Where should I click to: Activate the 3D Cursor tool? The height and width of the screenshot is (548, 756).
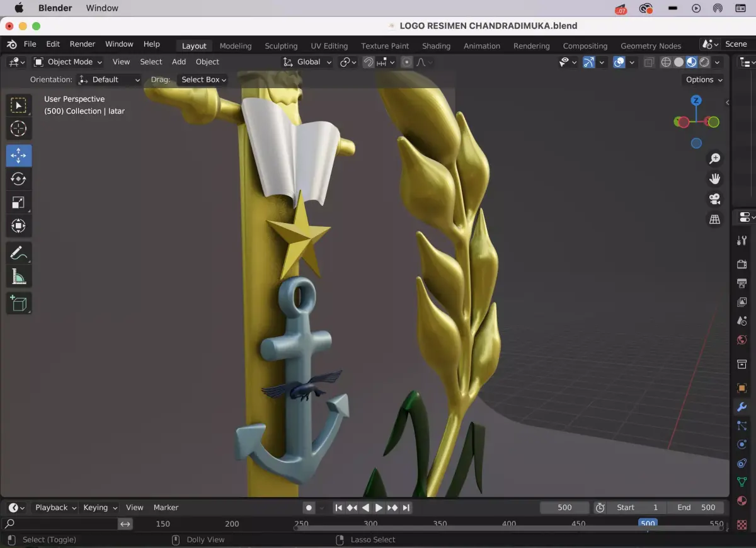click(18, 129)
